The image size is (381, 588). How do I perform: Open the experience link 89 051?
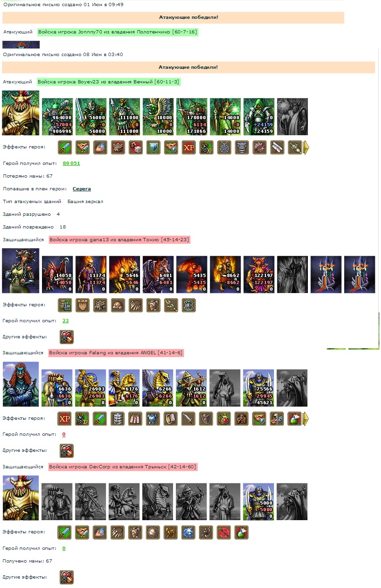tap(71, 163)
